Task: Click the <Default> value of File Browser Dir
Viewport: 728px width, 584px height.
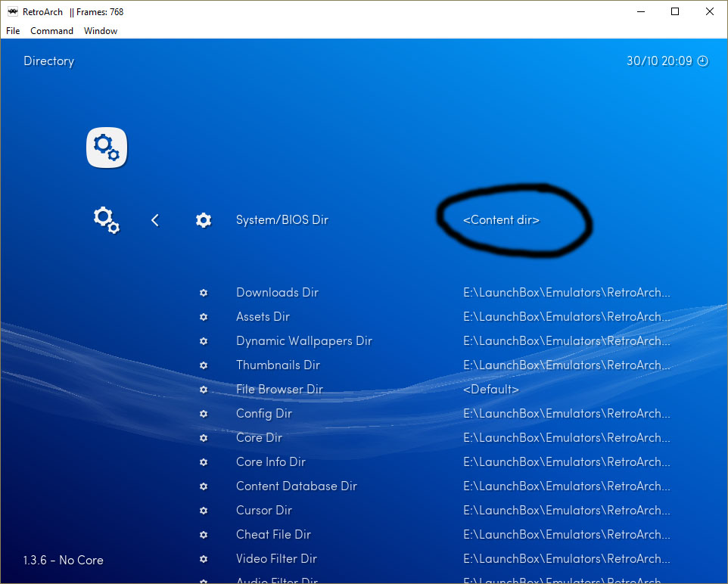Action: coord(491,390)
